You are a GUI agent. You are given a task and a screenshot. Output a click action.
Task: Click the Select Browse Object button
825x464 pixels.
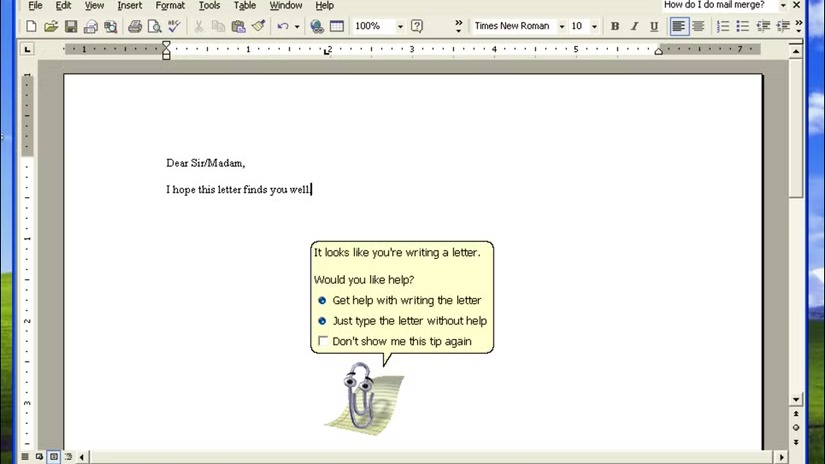click(796, 428)
